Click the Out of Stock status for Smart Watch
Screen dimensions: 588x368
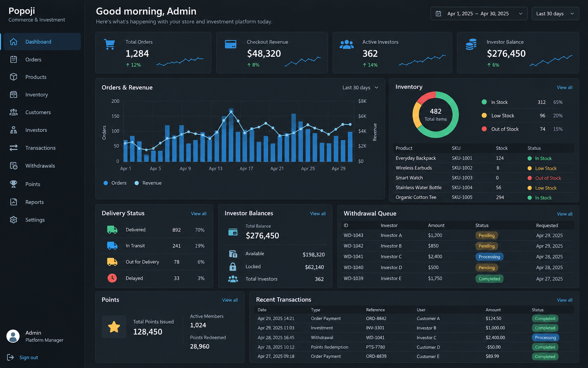[x=544, y=178]
